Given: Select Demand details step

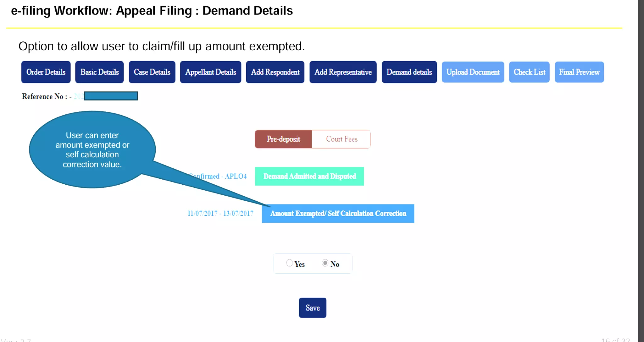Looking at the screenshot, I should tap(409, 72).
